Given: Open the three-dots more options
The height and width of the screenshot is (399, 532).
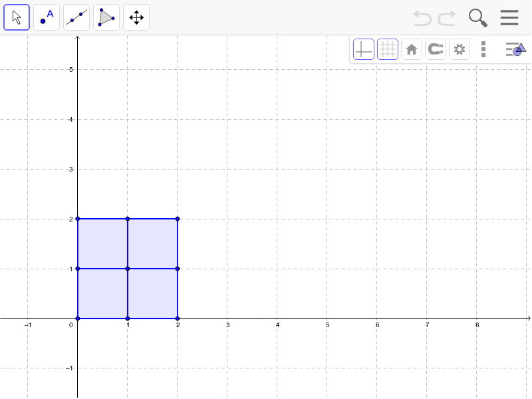Looking at the screenshot, I should (x=483, y=49).
